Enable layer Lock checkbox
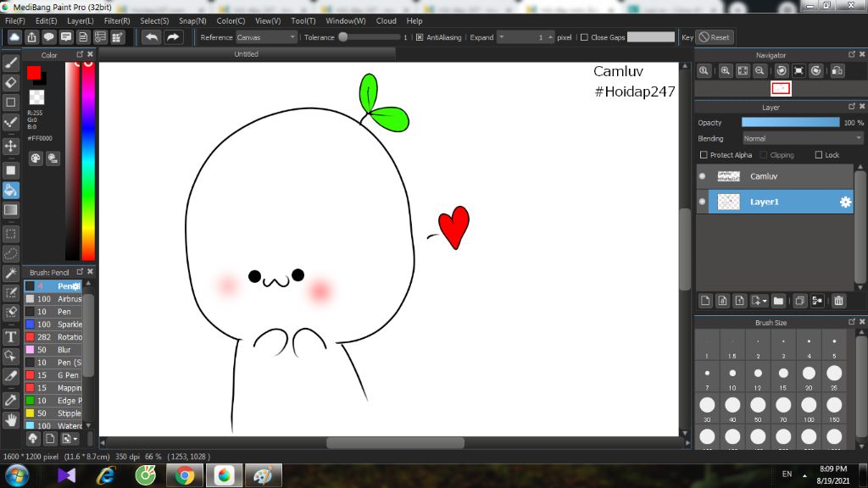Screen dimensions: 868x488 pos(819,155)
